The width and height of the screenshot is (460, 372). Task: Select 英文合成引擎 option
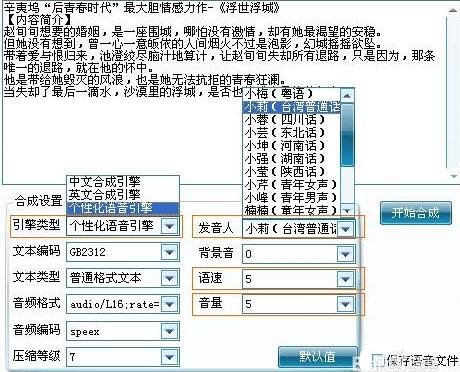pos(123,194)
